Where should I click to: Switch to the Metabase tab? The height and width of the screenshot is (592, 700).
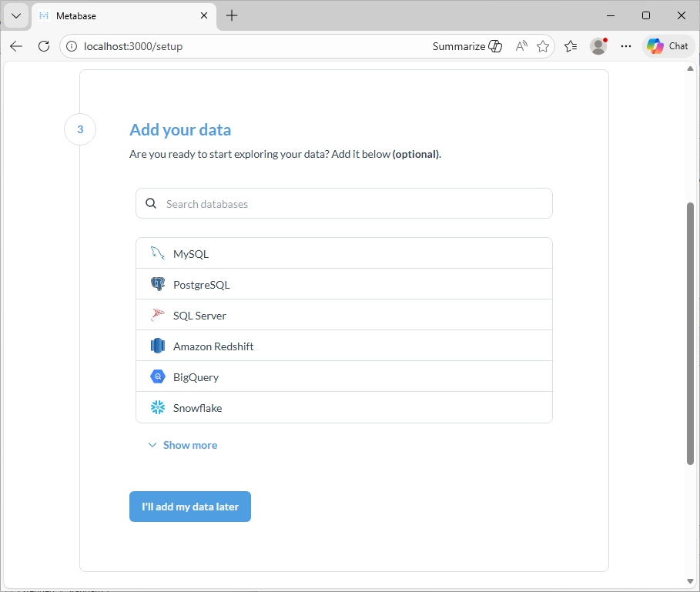point(124,15)
